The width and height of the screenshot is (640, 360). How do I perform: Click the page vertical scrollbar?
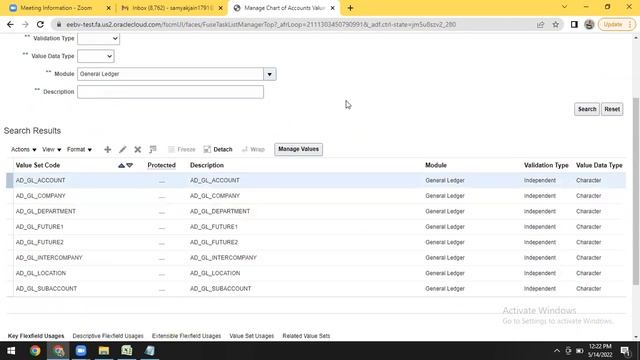(636, 191)
